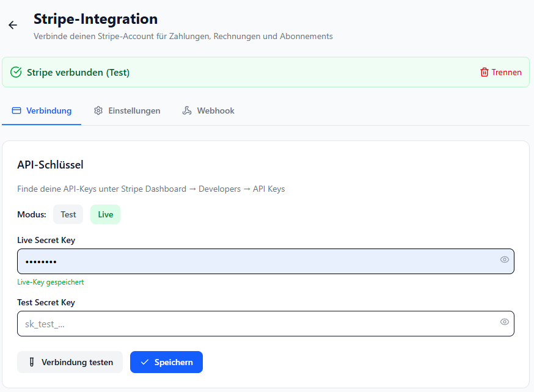Open the Webhook tab
Viewport: 534px width, 392px height.
(x=208, y=111)
